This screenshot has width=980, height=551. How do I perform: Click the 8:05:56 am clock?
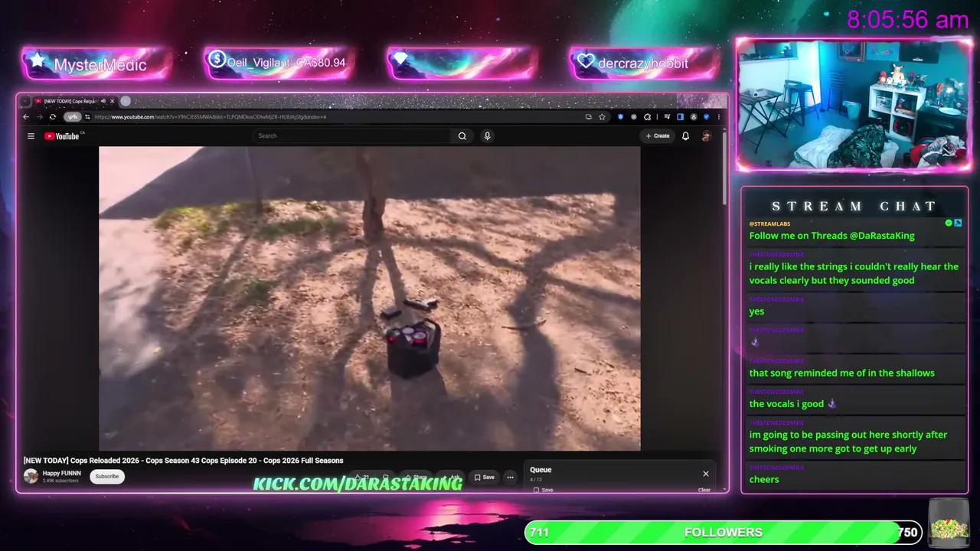tap(908, 20)
